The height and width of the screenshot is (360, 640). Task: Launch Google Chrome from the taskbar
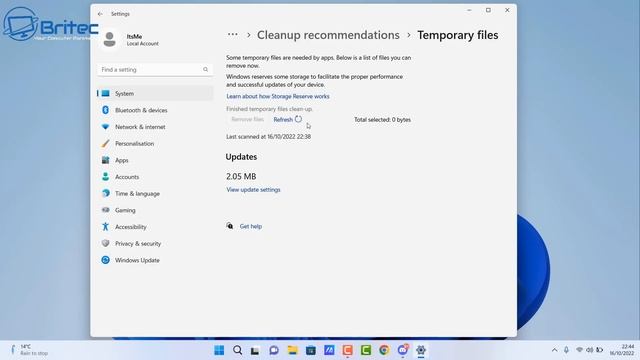pos(384,350)
